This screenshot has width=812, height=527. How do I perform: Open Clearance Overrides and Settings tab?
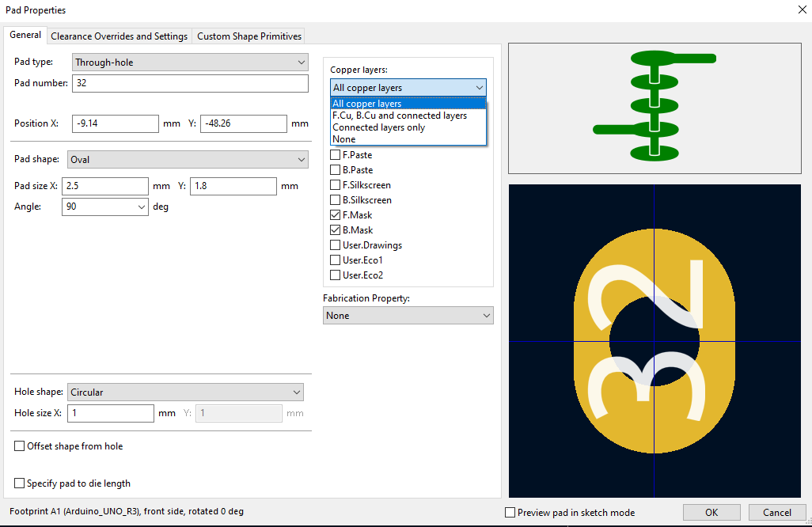(x=119, y=36)
